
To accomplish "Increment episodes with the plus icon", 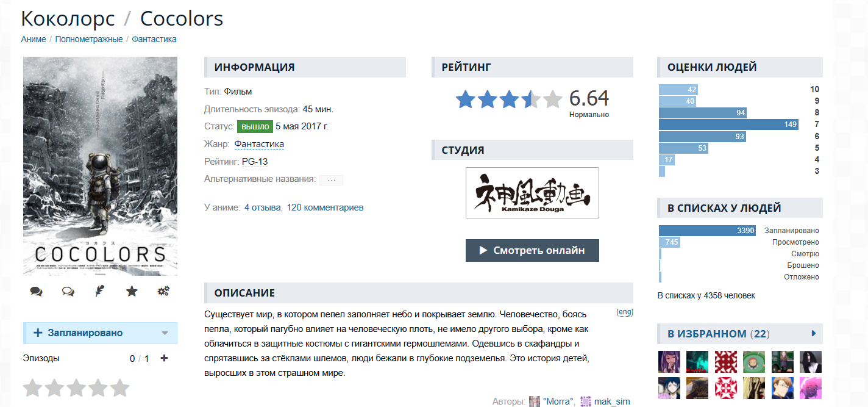I will click(164, 358).
